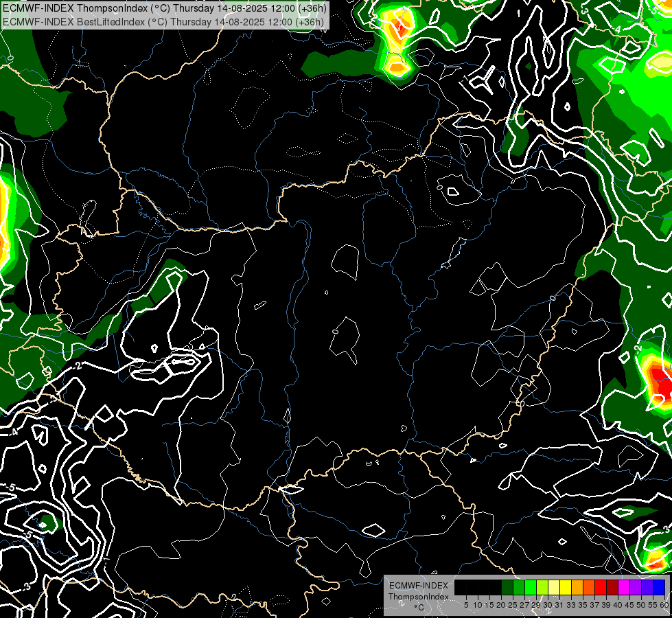672x618 pixels.
Task: Click the legend tick value 5
Action: coord(466,605)
